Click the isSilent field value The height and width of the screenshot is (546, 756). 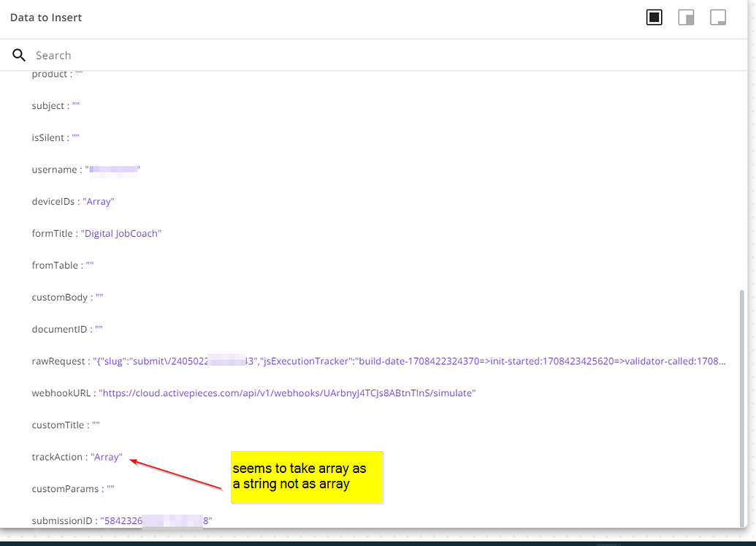[x=75, y=137]
